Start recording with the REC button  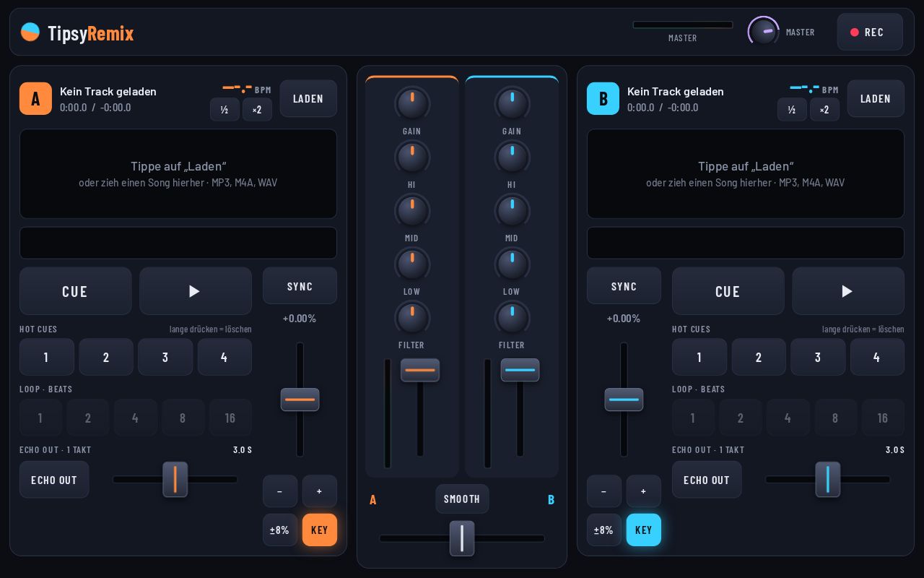coord(870,32)
